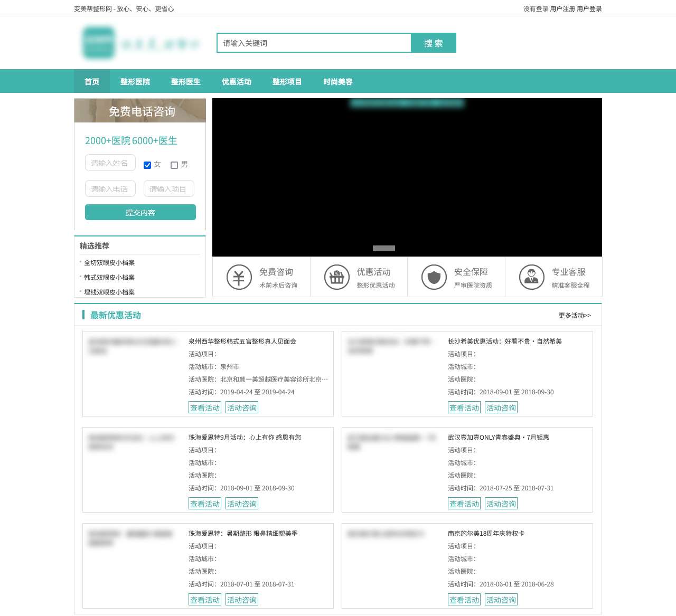Viewport: 676px width, 616px height.
Task: Click 活动咨询 for 珠海爱思特9月活动
Action: coord(242,504)
